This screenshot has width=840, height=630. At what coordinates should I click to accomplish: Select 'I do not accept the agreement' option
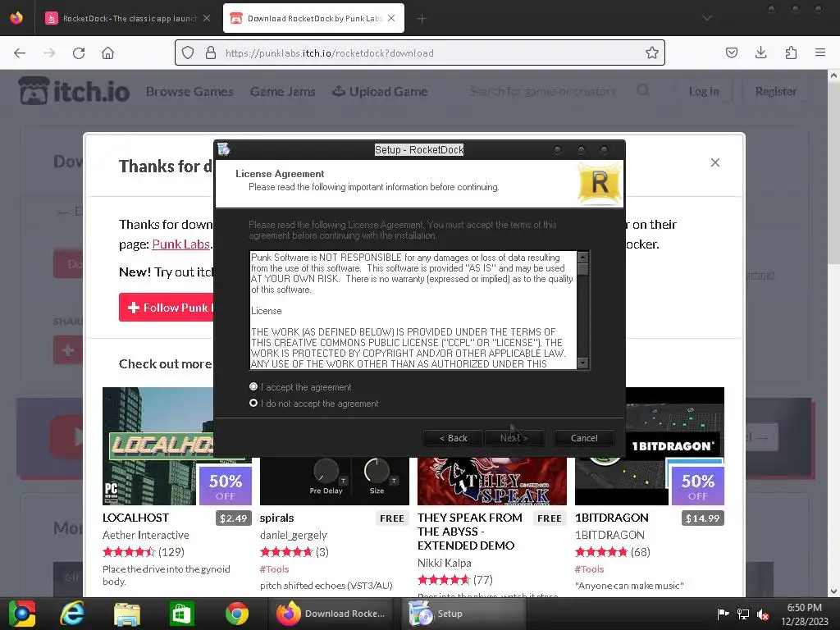coord(253,403)
